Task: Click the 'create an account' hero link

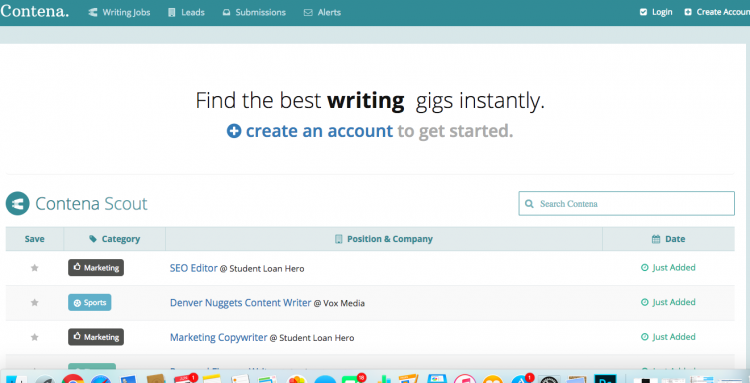Action: tap(319, 131)
